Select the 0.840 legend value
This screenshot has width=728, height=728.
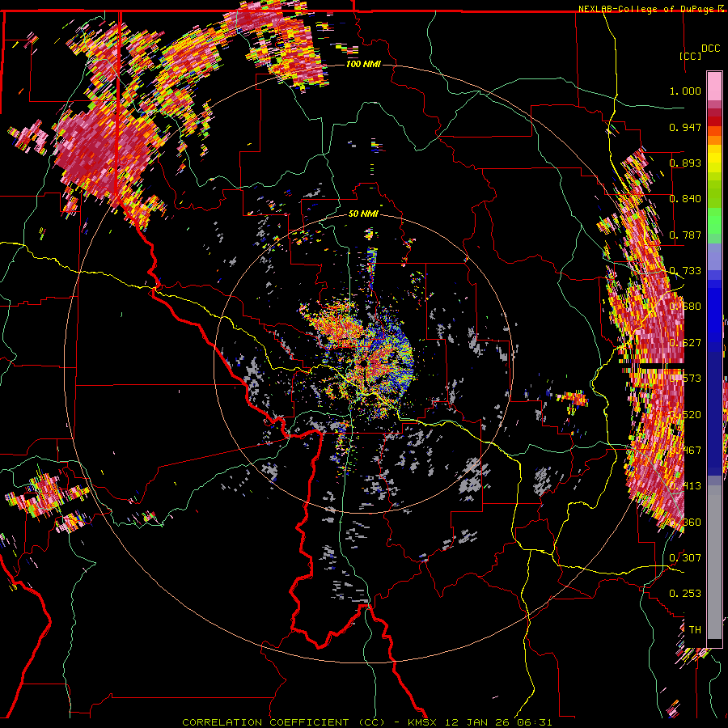(x=685, y=199)
